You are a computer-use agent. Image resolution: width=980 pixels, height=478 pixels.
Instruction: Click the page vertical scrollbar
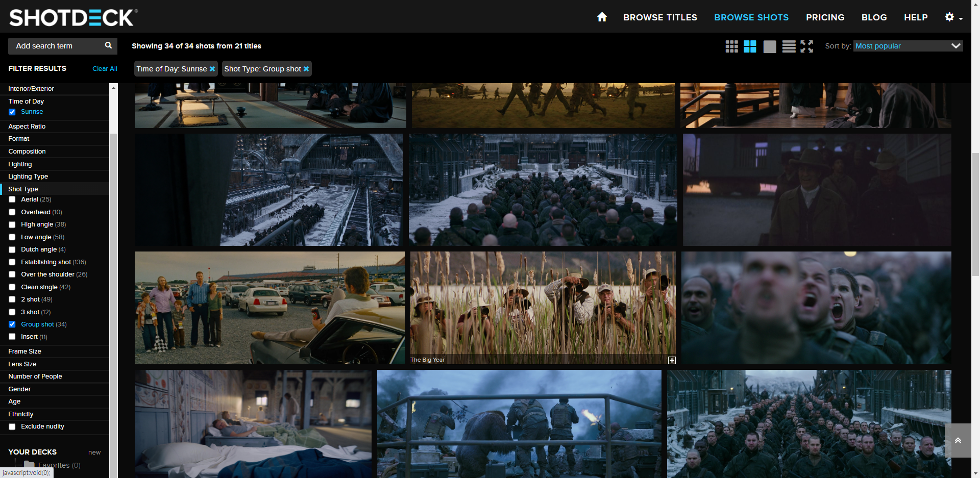[x=975, y=214]
